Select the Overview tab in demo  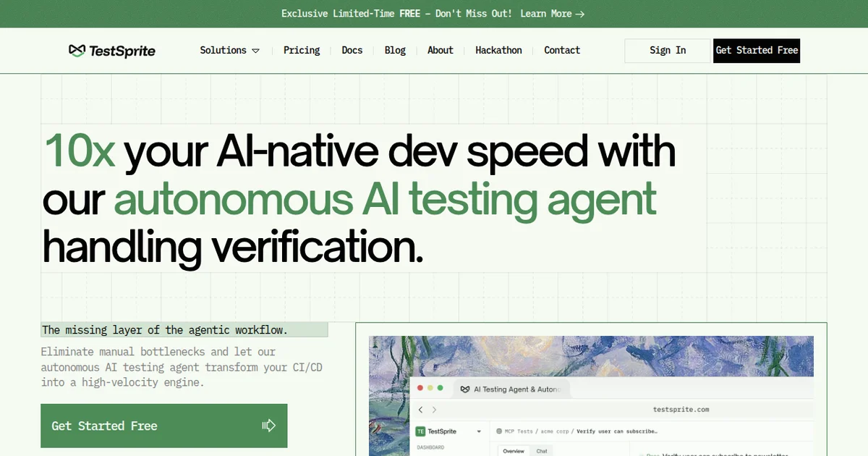point(513,451)
